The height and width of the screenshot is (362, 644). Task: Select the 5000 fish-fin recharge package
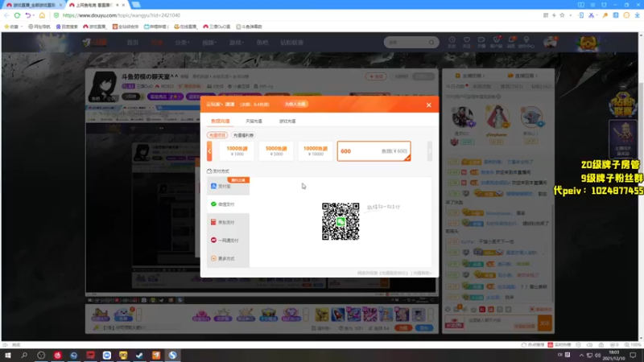point(276,151)
